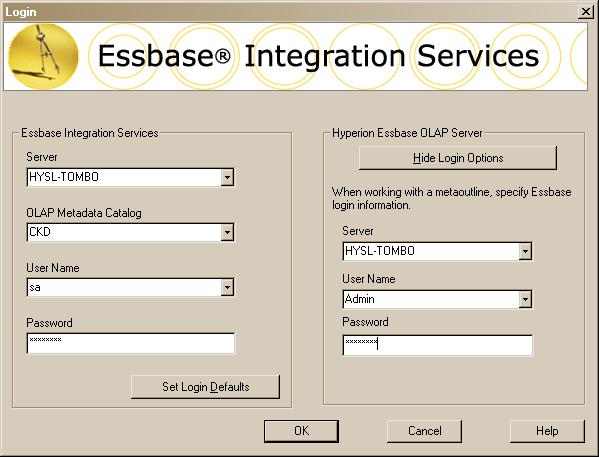This screenshot has height=457, width=599.
Task: Expand the OLAP Server HYSL-TOMBO dropdown arrow
Action: click(525, 251)
